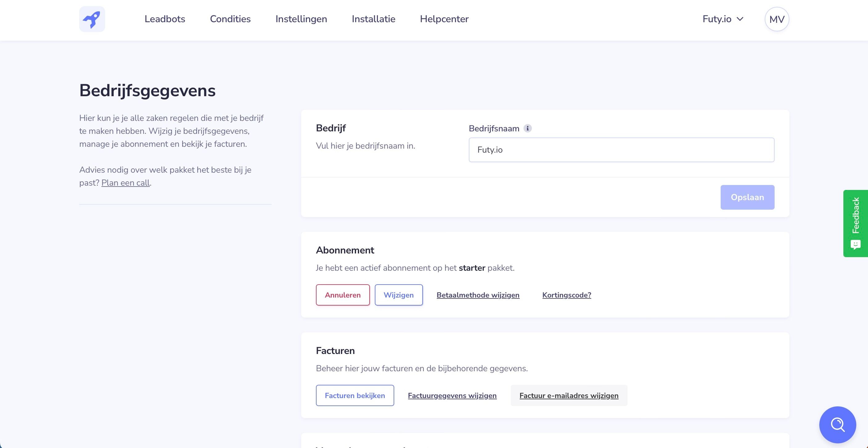This screenshot has width=868, height=448.
Task: Click Annuleren to cancel the subscription
Action: pos(342,295)
